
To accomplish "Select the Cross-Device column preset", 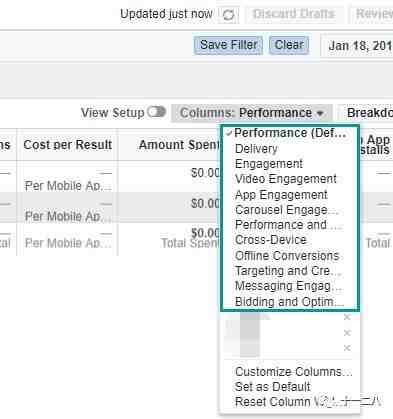I will click(x=270, y=240).
